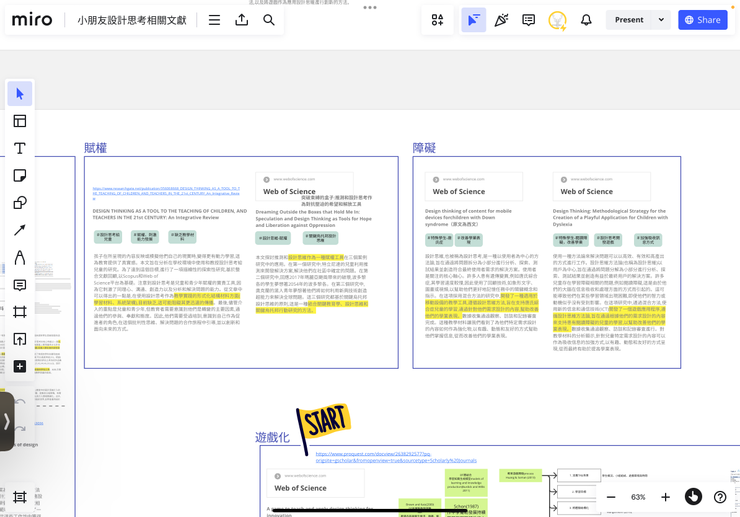The image size is (740, 517).
Task: Pick the Sticky note tool
Action: [20, 176]
